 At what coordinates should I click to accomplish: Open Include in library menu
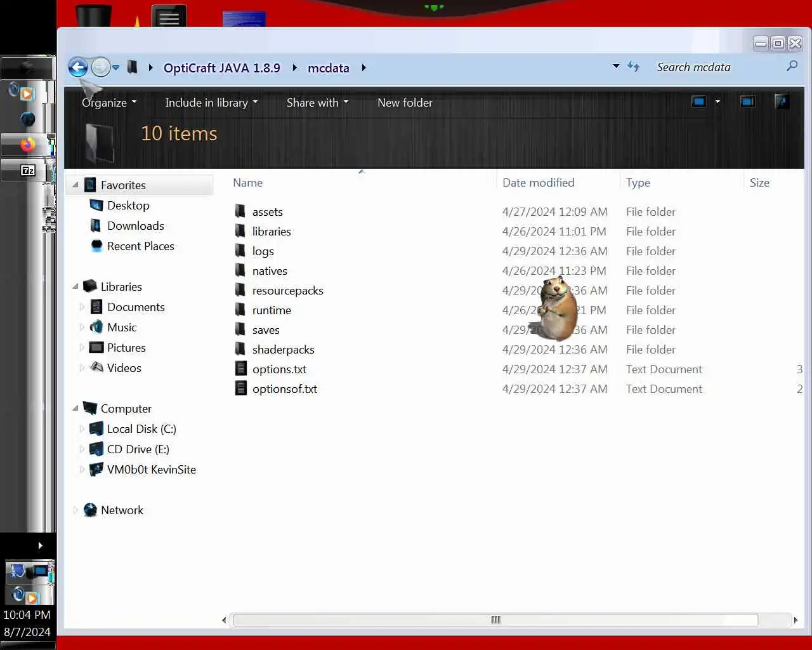pyautogui.click(x=211, y=102)
